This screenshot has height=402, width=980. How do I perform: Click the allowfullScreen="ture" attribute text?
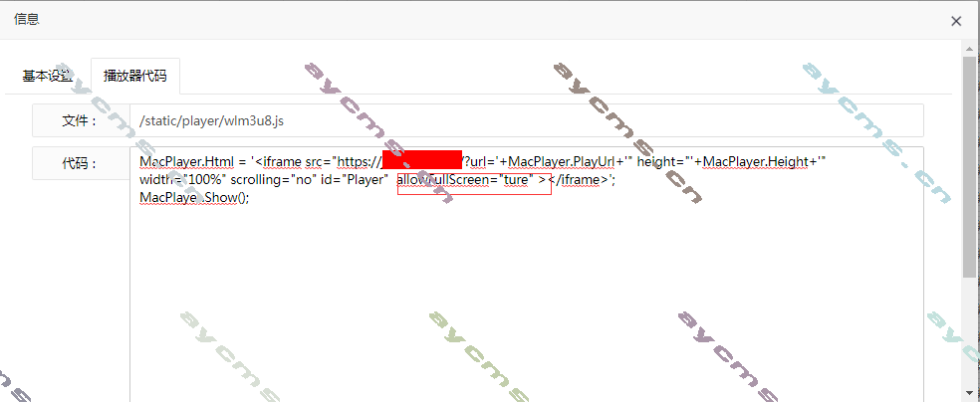click(x=465, y=180)
